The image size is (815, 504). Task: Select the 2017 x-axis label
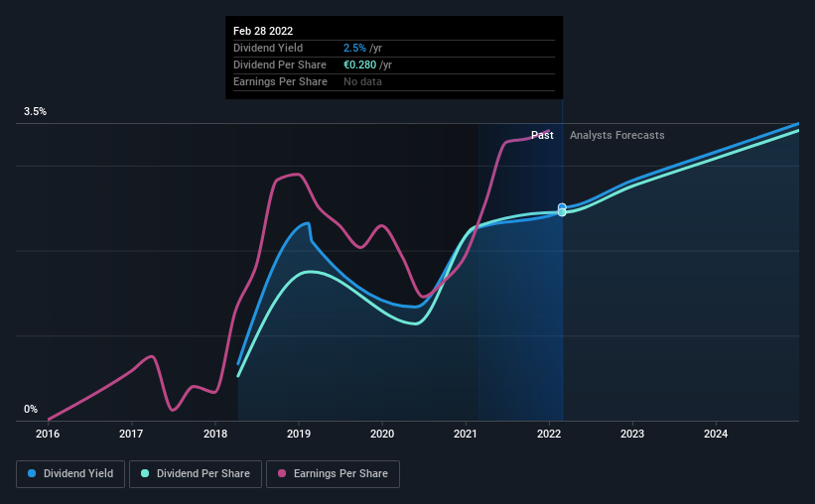click(x=131, y=434)
